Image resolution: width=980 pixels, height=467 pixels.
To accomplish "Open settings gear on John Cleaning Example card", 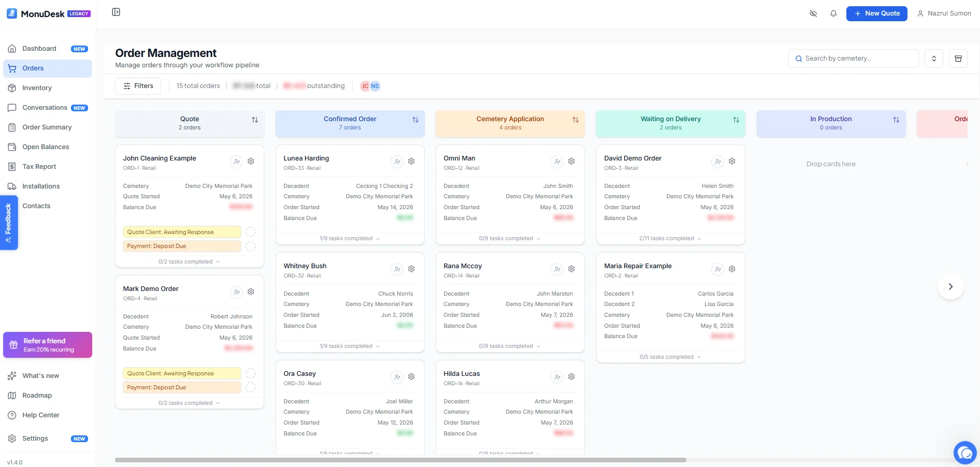I will [251, 162].
